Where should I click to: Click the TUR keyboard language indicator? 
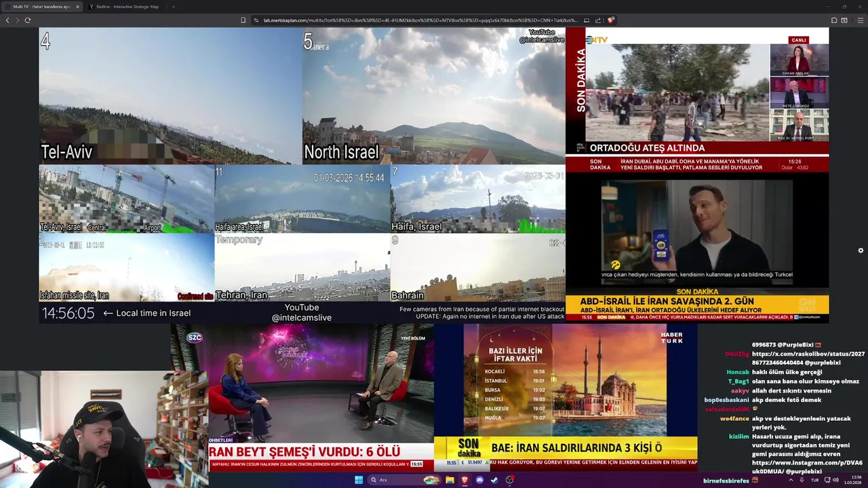pos(814,480)
